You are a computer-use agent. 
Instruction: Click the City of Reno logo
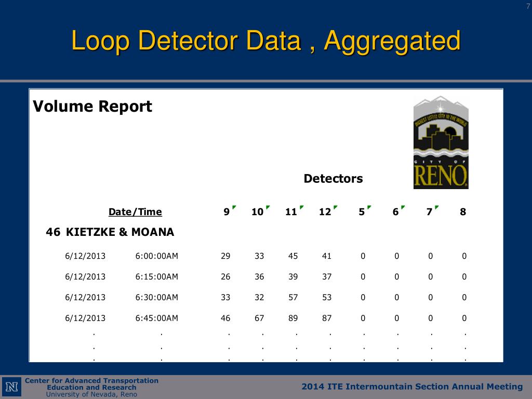coord(441,142)
